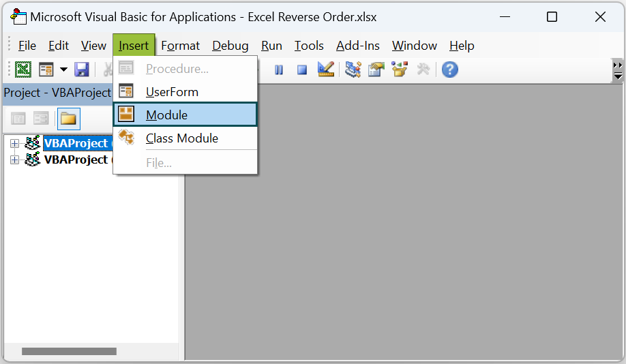
Task: Minimize the Visual Basic window
Action: click(505, 17)
